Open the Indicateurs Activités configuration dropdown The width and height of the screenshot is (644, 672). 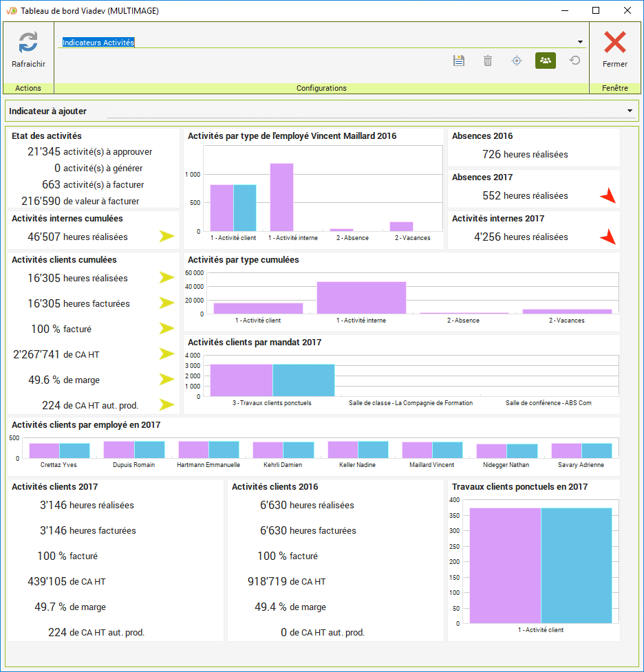pos(580,42)
